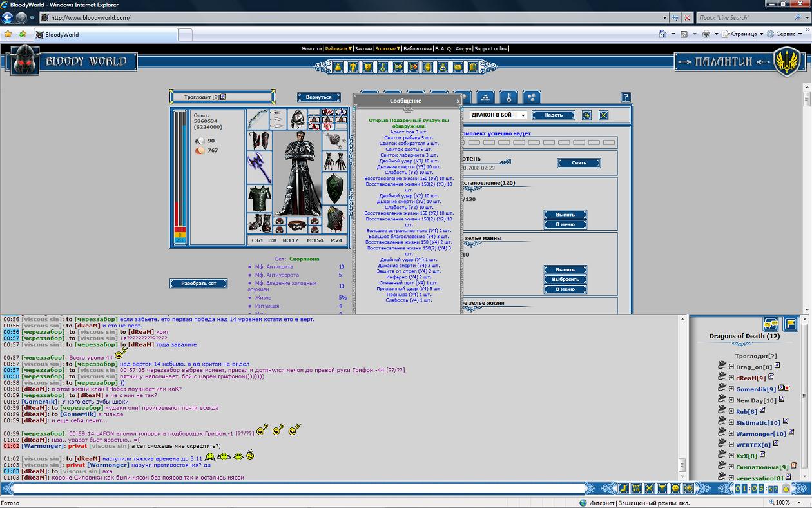Switch to the key icon tab
The width and height of the screenshot is (812, 508).
[508, 97]
